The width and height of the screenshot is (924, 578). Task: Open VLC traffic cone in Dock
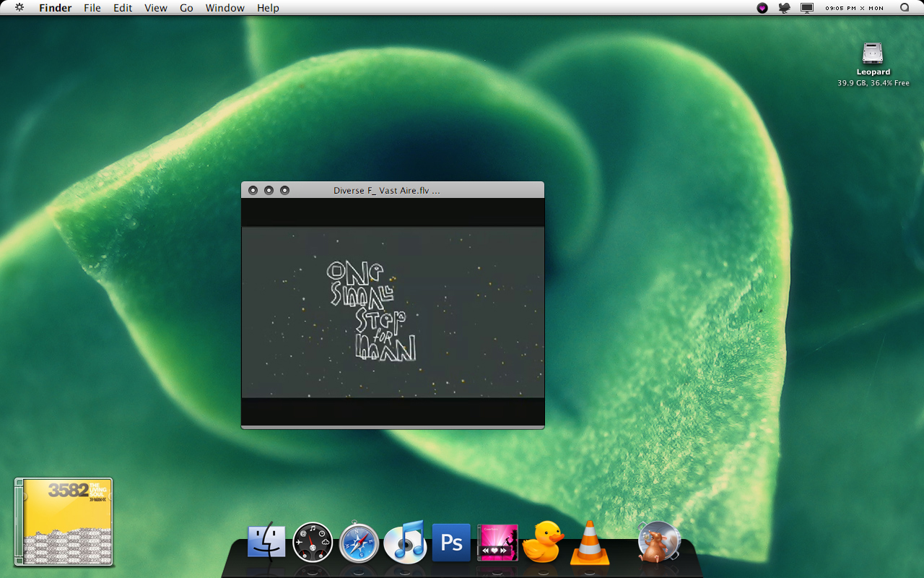[590, 543]
